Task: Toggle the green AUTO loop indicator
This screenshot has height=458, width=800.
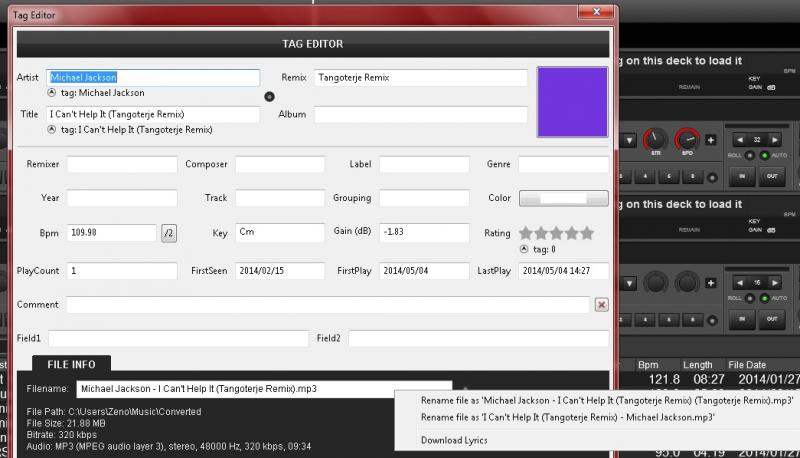Action: [766, 156]
